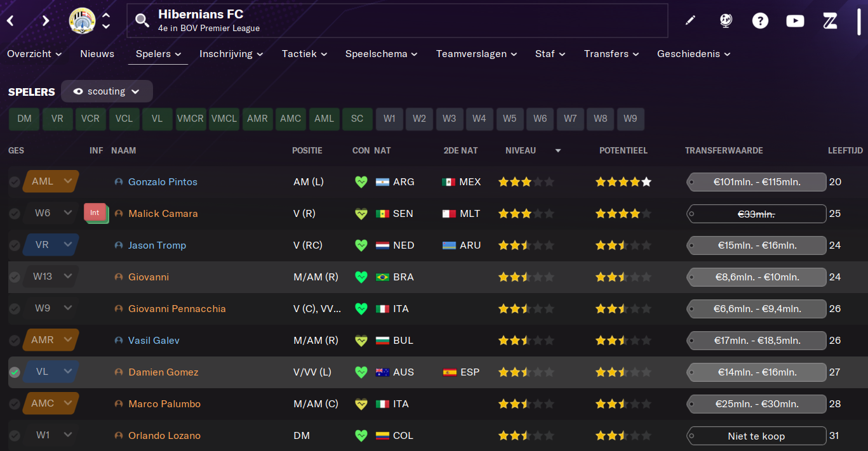The height and width of the screenshot is (451, 868).
Task: Click the back navigation arrow
Action: pos(11,21)
